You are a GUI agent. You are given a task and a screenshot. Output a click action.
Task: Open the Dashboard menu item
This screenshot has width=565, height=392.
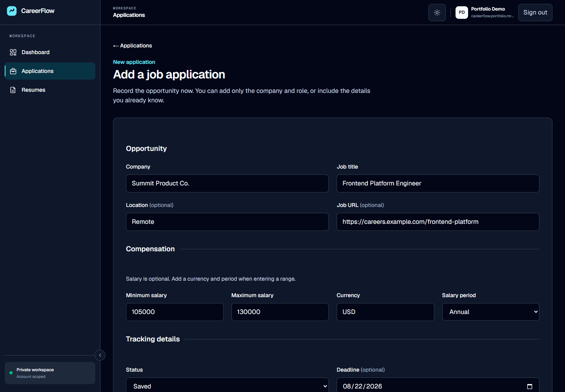[x=50, y=52]
